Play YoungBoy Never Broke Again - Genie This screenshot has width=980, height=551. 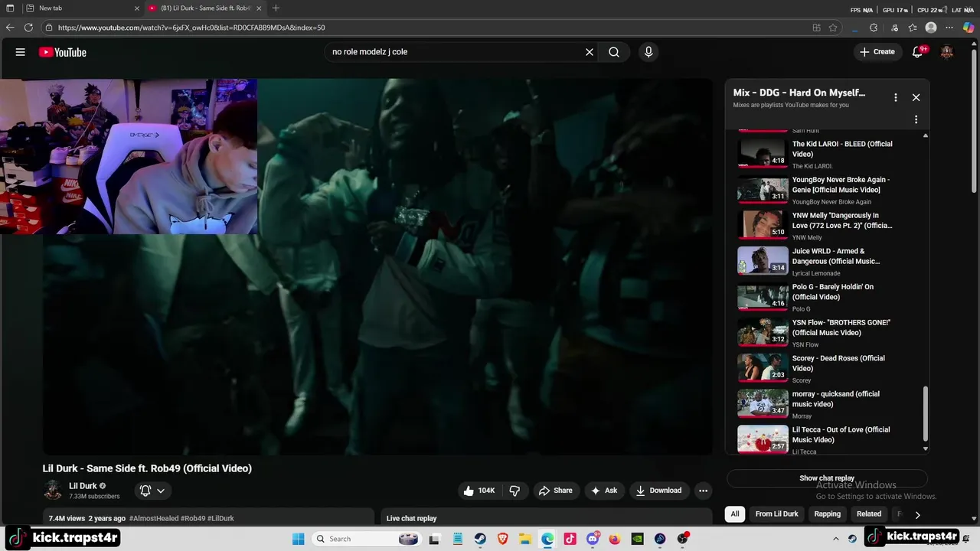tap(763, 188)
